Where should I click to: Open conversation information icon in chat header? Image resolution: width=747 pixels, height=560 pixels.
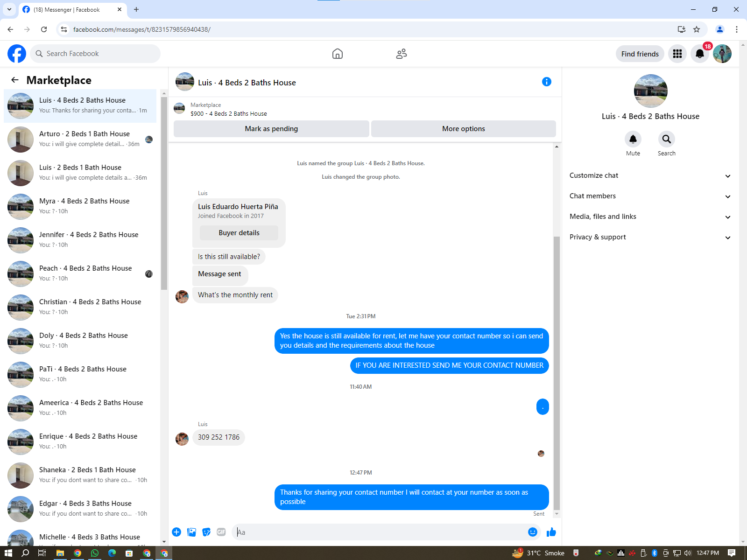(x=547, y=82)
